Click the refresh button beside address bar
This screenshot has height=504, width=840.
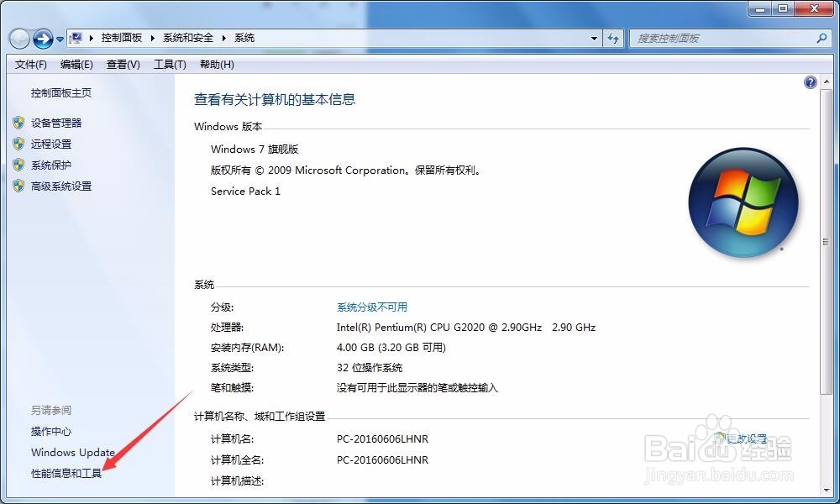pos(613,39)
